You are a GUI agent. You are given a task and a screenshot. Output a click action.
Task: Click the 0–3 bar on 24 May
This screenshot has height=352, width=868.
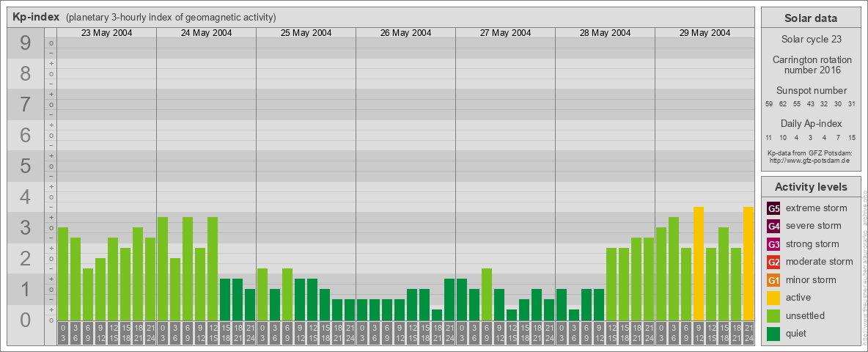(x=163, y=268)
